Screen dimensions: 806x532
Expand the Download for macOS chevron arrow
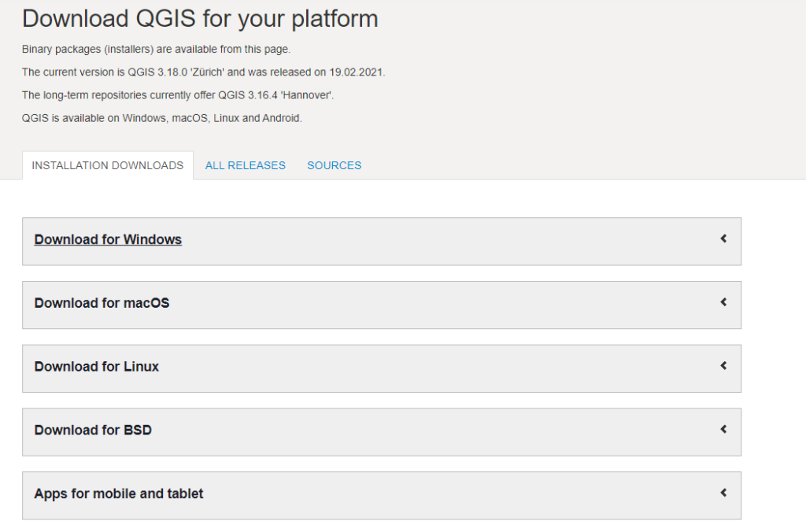click(723, 302)
